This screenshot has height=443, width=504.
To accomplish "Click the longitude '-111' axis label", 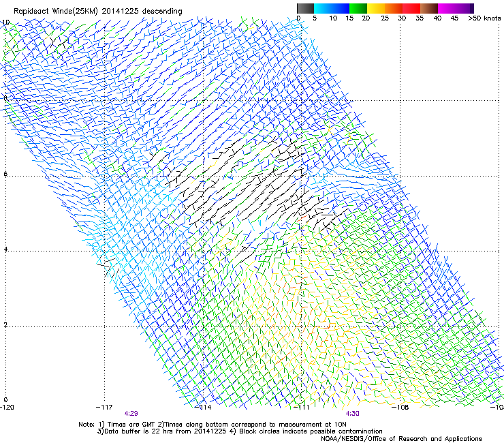I will [x=301, y=408].
